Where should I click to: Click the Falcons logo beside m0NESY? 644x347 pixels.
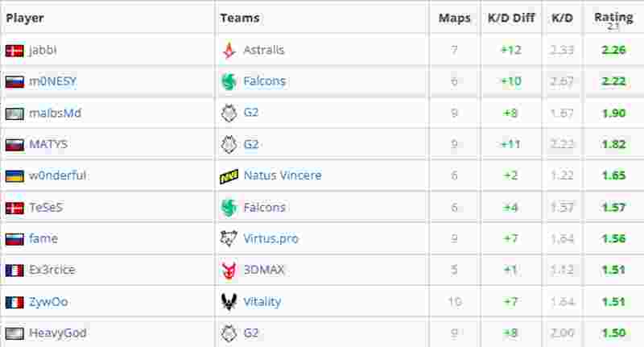[x=229, y=81]
